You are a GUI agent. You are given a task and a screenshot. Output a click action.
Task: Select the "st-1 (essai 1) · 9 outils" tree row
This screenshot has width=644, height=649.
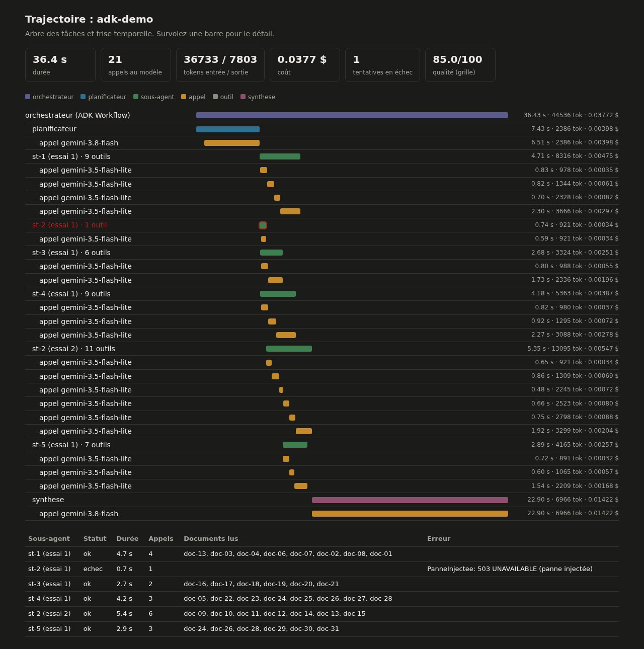322,156
